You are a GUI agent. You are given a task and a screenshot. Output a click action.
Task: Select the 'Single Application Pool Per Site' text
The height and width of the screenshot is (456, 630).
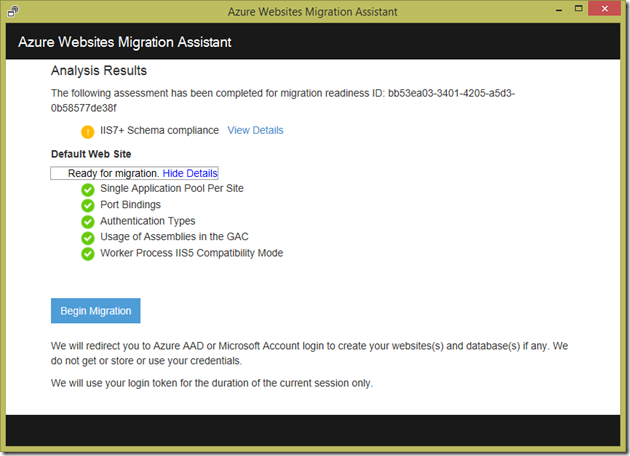[172, 188]
